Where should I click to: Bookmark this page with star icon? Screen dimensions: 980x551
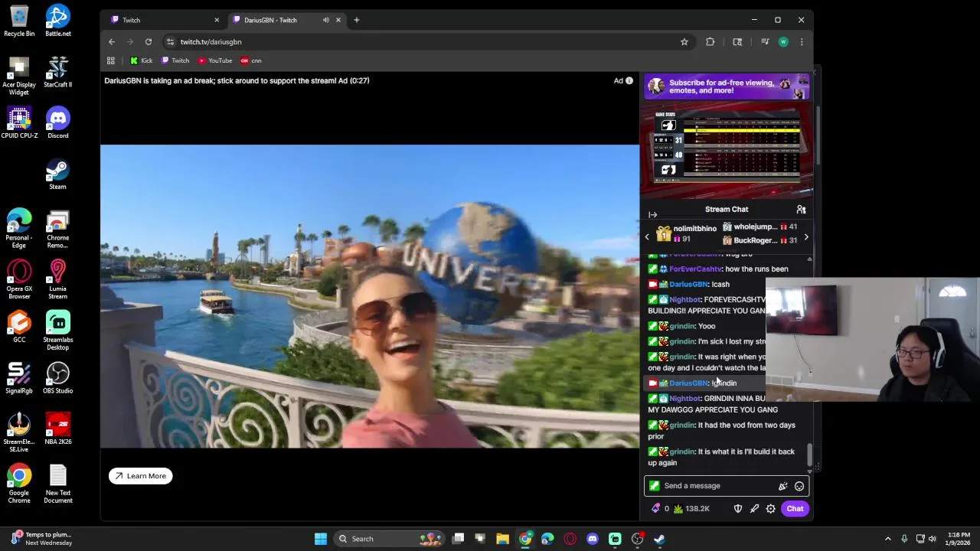[684, 42]
